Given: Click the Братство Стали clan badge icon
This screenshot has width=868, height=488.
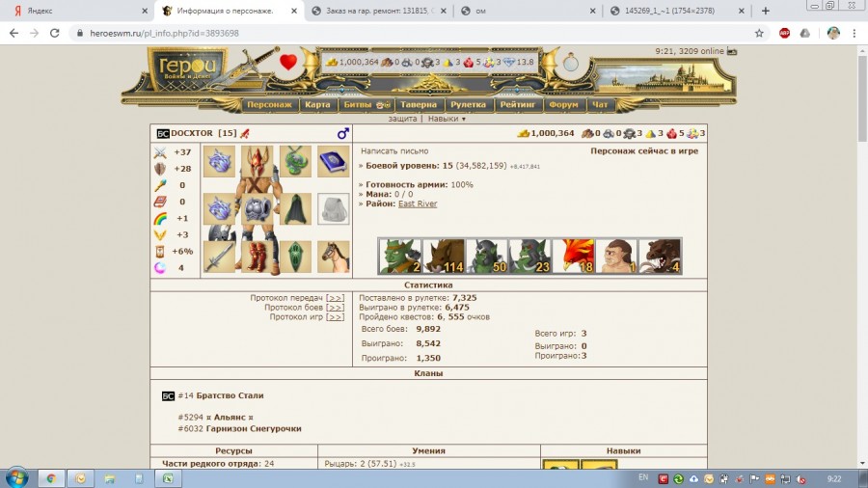Looking at the screenshot, I should [168, 396].
